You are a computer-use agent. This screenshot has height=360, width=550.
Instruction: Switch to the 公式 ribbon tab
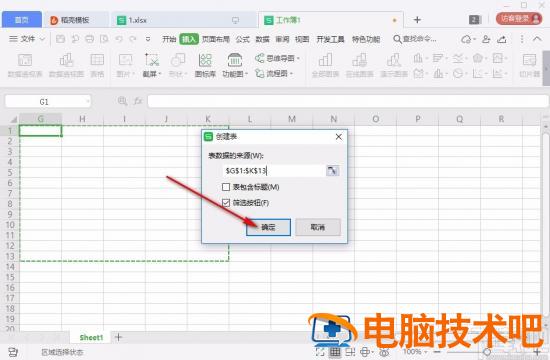pyautogui.click(x=242, y=39)
